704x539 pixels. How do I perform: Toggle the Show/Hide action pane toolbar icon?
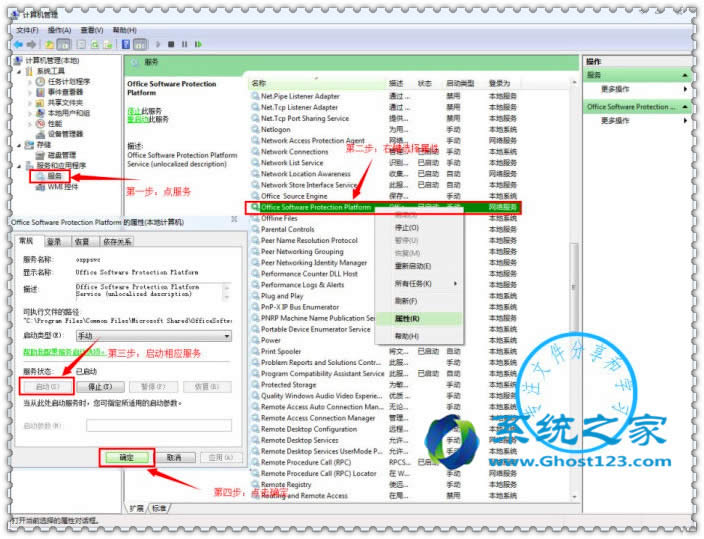click(x=140, y=44)
